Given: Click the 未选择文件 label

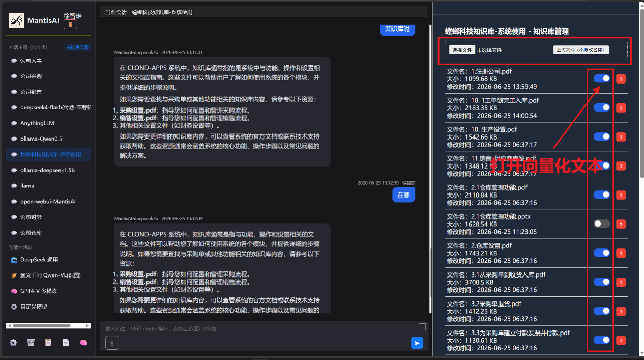Looking at the screenshot, I should 489,50.
